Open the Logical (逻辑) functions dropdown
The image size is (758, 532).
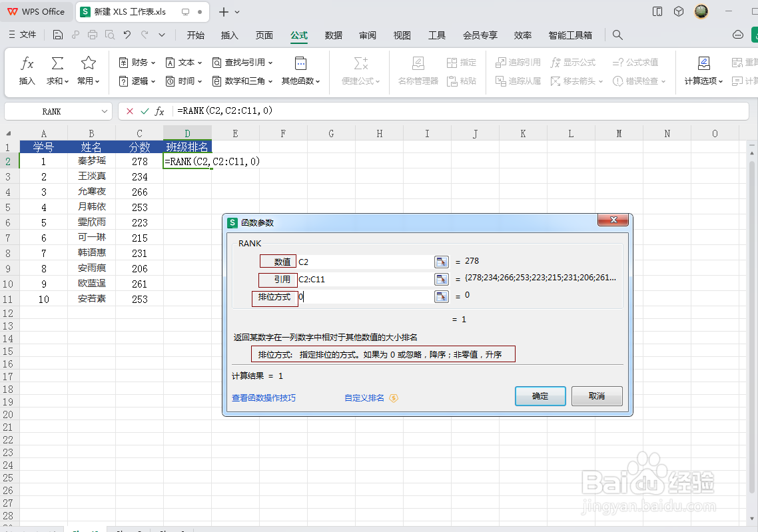pos(137,81)
